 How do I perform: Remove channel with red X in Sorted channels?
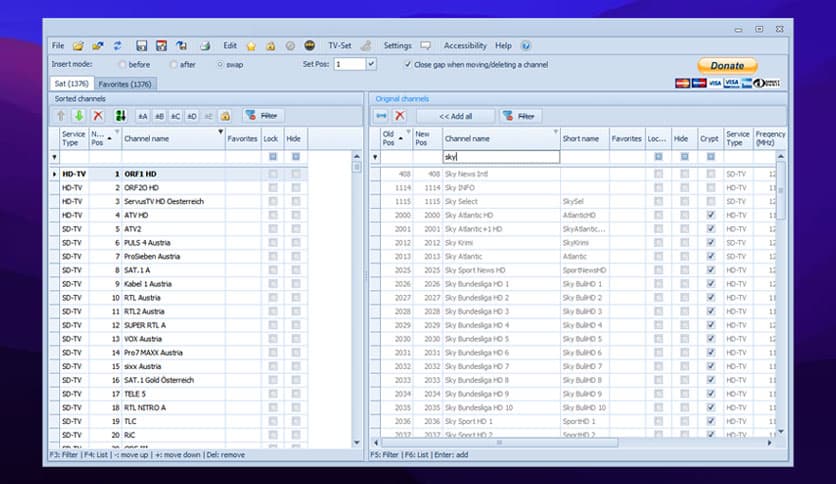click(x=98, y=116)
